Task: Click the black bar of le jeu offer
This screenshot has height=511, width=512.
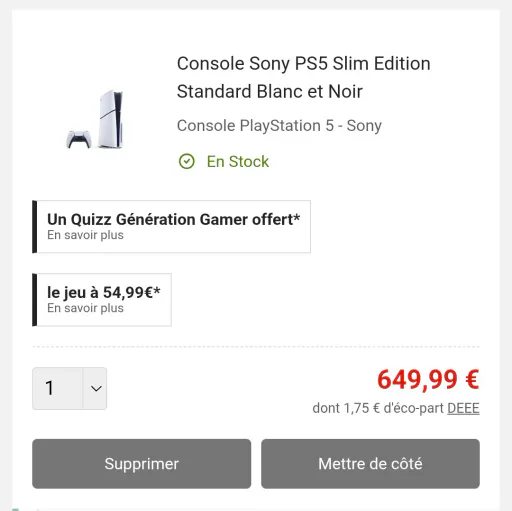Action: click(x=34, y=300)
